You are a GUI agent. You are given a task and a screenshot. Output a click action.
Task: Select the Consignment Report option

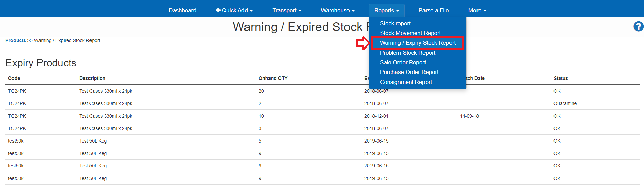[x=406, y=82]
